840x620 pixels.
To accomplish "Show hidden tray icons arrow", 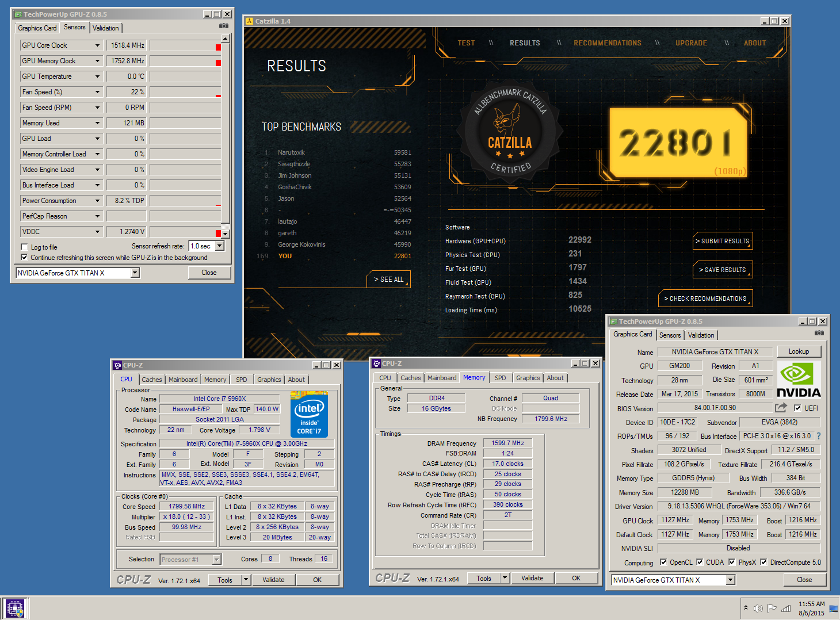I will (x=746, y=608).
